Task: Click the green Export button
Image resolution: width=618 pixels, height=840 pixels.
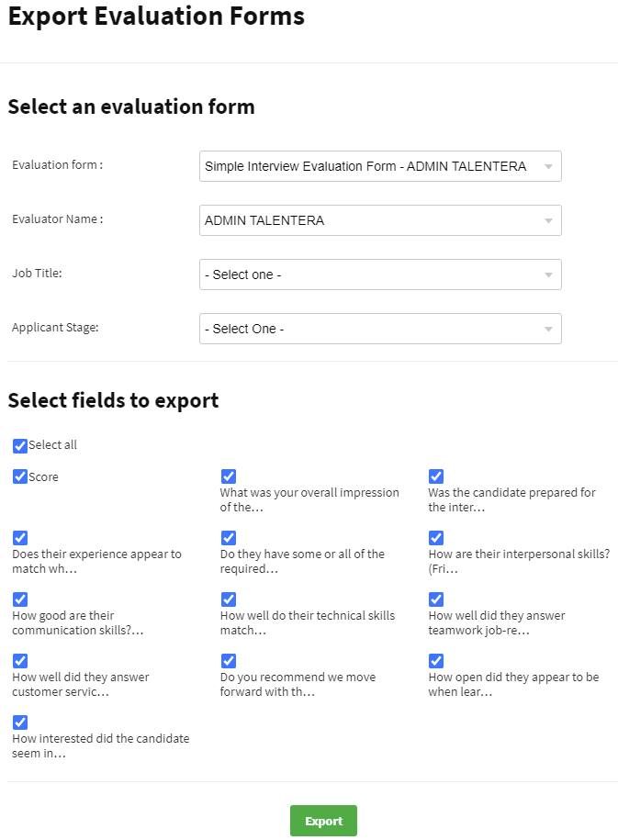Action: (x=323, y=821)
